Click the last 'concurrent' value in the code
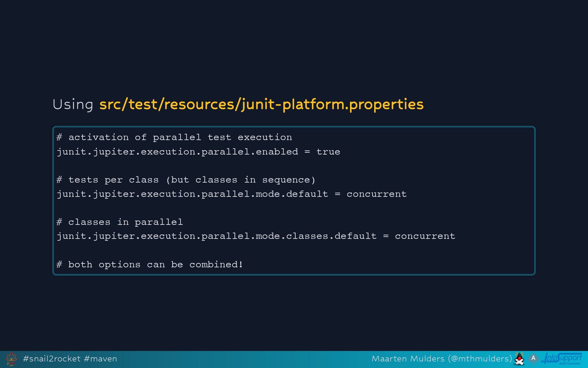 pyautogui.click(x=425, y=236)
